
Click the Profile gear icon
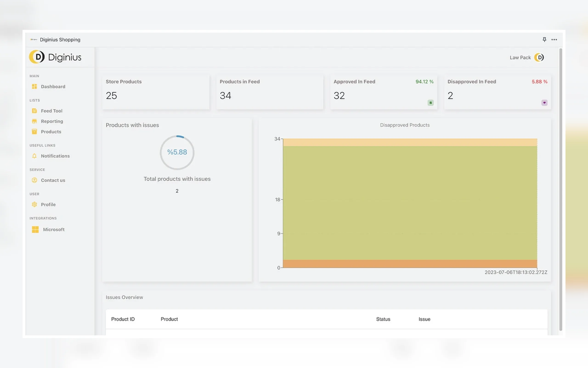(34, 204)
